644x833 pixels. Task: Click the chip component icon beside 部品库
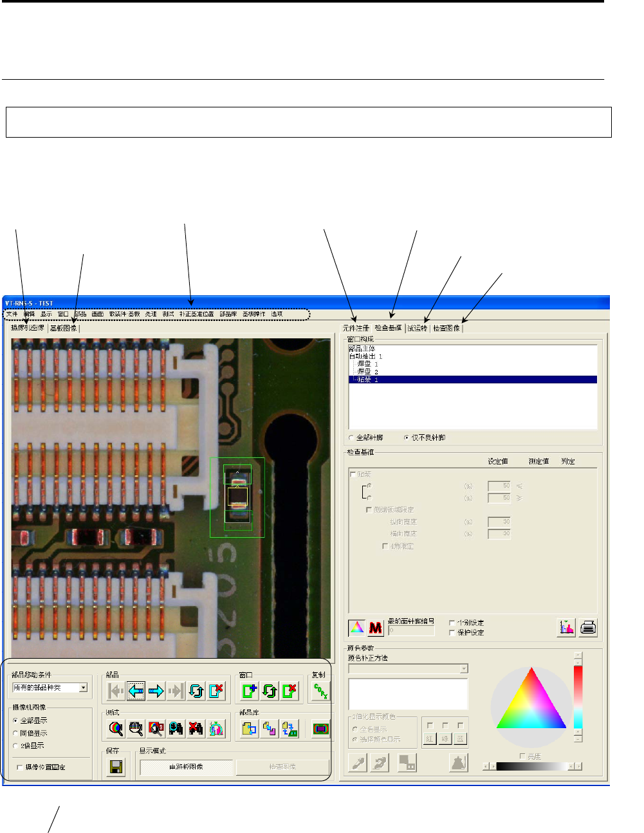320,728
